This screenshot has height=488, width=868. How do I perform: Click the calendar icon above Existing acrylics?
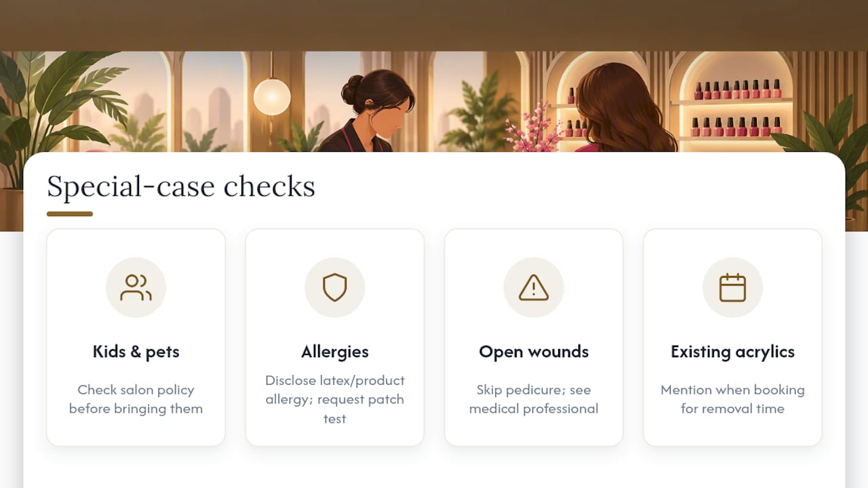pyautogui.click(x=732, y=287)
